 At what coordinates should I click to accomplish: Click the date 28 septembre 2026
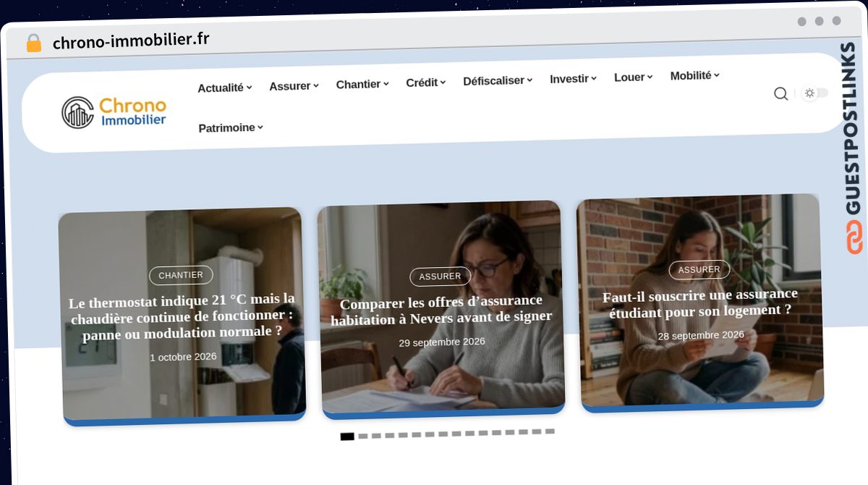(701, 335)
